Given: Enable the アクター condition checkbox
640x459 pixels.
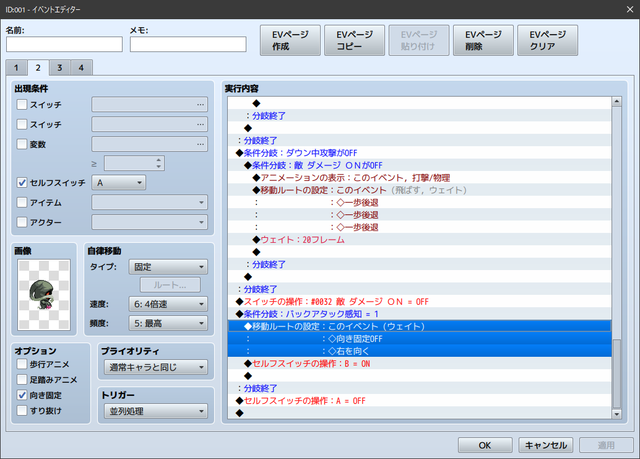Looking at the screenshot, I should point(22,222).
